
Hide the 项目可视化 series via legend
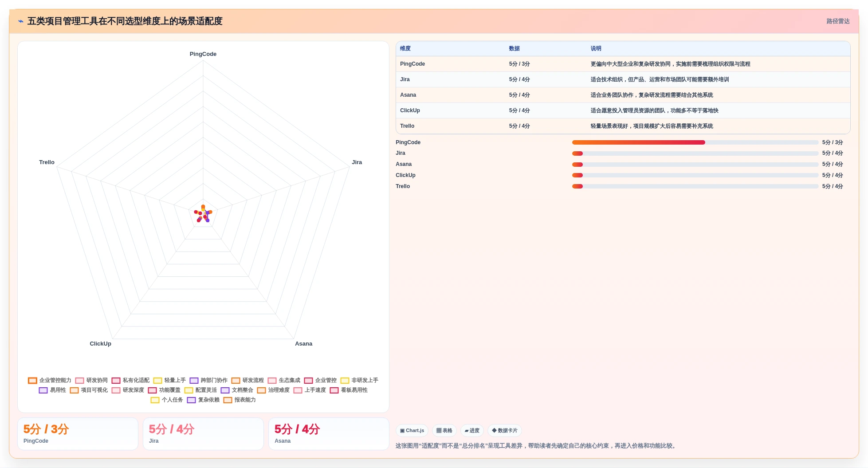(x=89, y=390)
